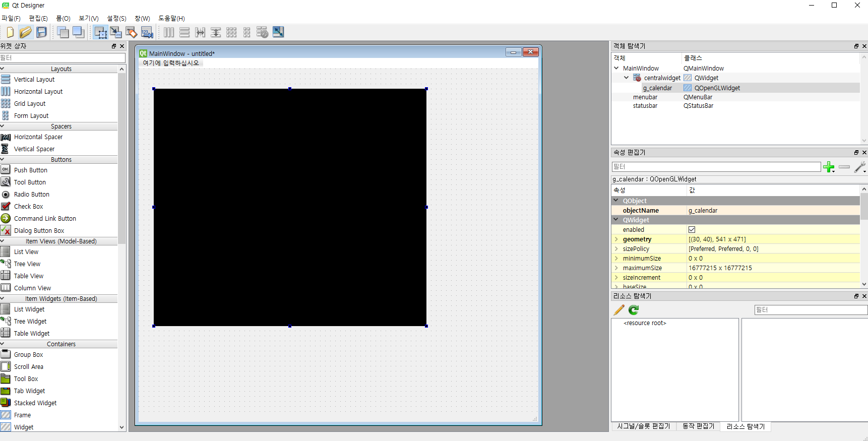Switch to 시그널/슬롯 편집기 tab
868x441 pixels.
(x=644, y=426)
